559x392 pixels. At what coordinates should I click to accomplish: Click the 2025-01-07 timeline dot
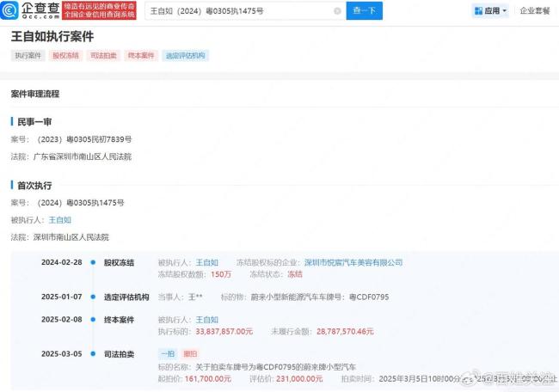(93, 297)
